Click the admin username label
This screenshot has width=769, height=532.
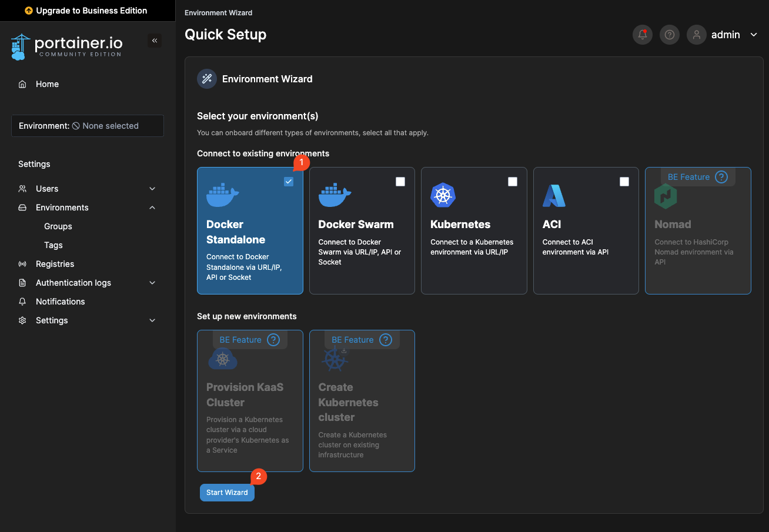click(725, 35)
